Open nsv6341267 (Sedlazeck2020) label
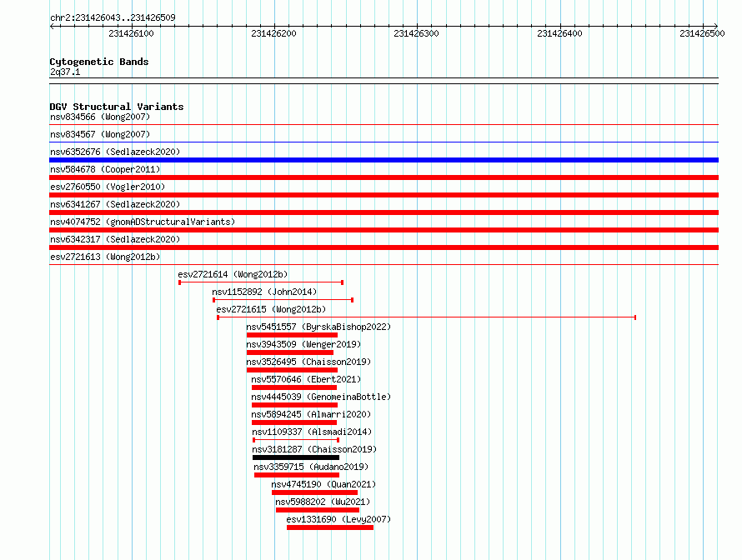The width and height of the screenshot is (742, 560). point(115,204)
